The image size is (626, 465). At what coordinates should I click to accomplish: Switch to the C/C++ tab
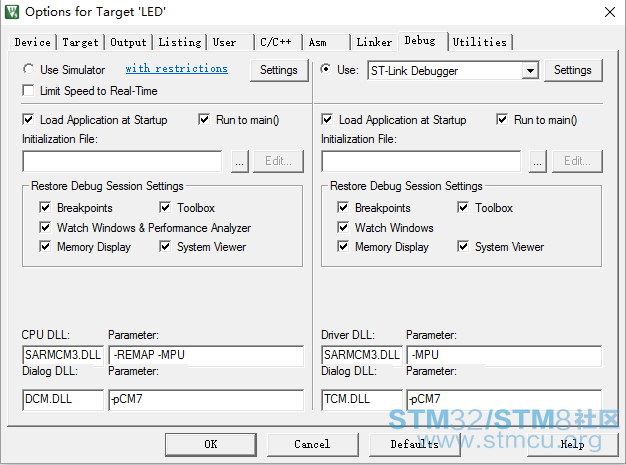pyautogui.click(x=278, y=42)
